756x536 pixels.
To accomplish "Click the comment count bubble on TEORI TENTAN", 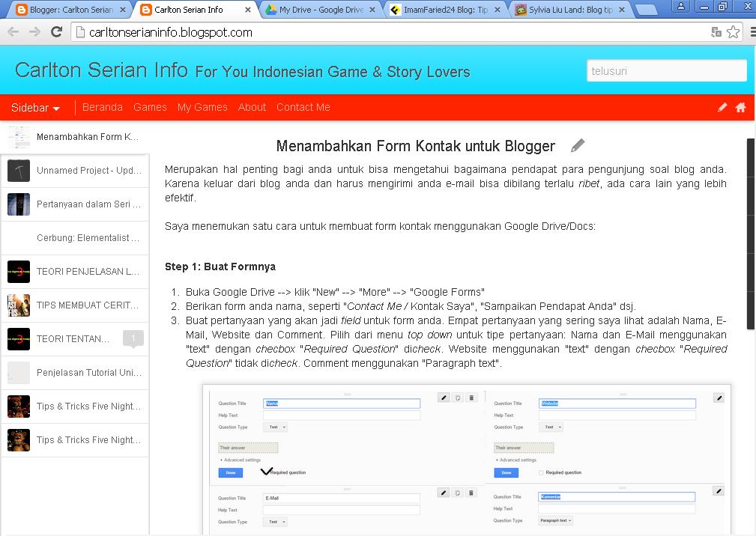I will (x=133, y=338).
